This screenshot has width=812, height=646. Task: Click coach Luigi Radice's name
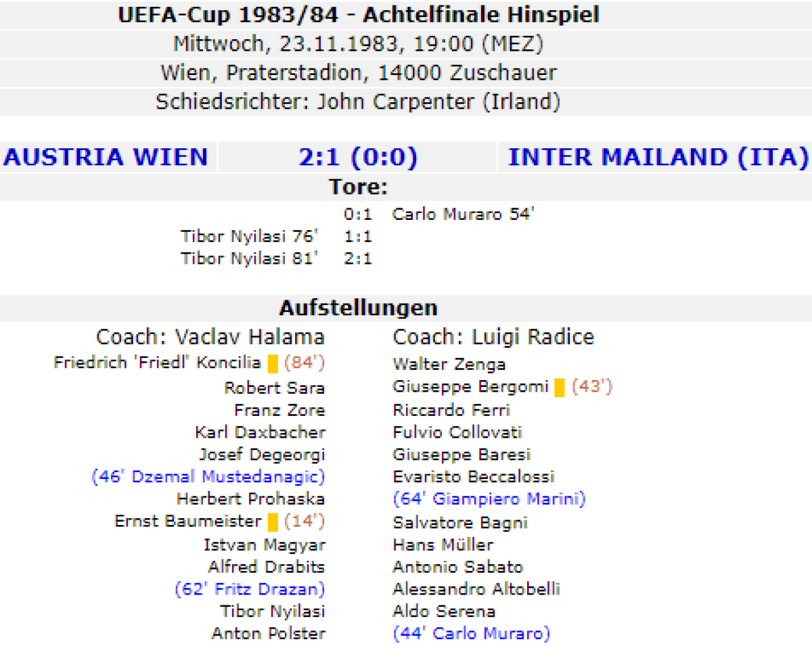[x=493, y=337]
